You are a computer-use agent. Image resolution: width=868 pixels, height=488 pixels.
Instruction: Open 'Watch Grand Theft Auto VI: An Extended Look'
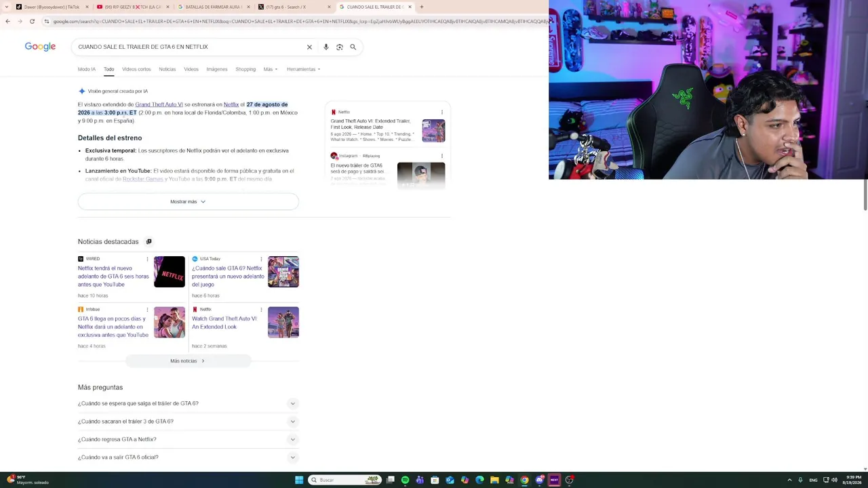(x=224, y=323)
